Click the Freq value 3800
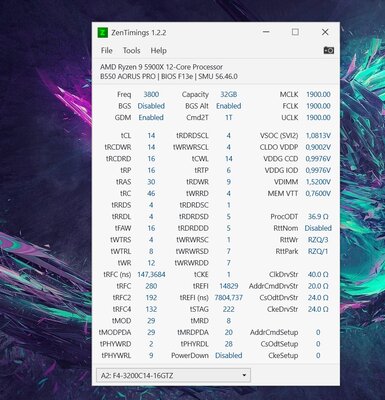 coord(151,94)
